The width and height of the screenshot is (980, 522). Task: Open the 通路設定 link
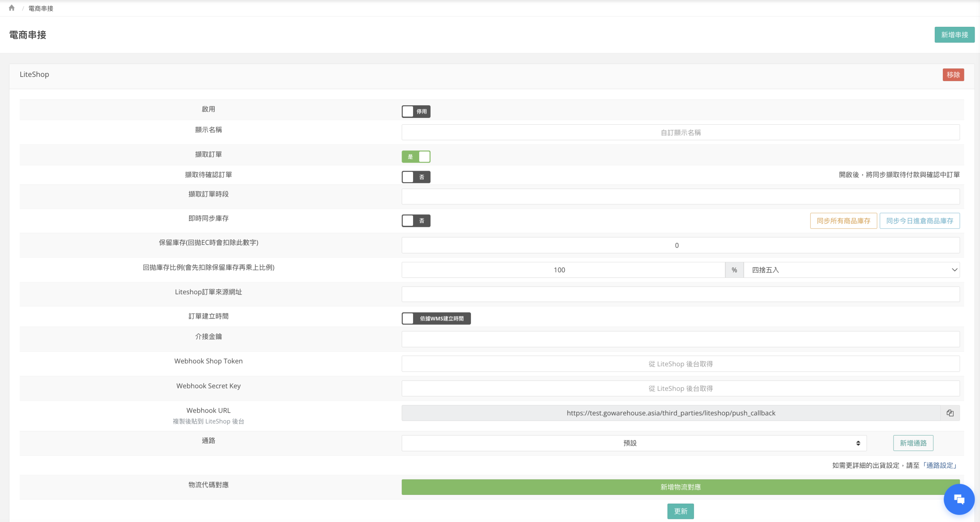940,465
